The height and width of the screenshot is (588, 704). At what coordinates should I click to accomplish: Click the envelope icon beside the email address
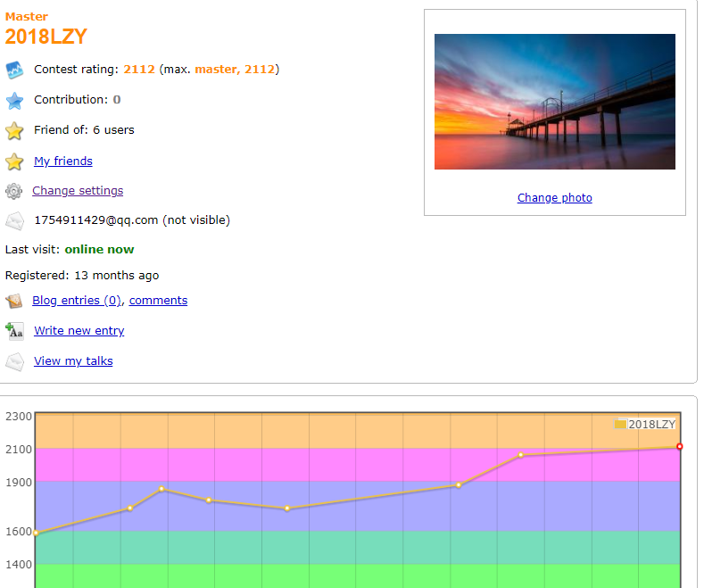[x=14, y=221]
